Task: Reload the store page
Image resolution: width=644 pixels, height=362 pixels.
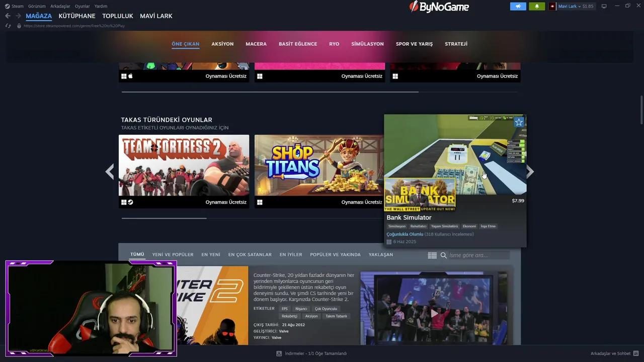Action: pos(8,26)
